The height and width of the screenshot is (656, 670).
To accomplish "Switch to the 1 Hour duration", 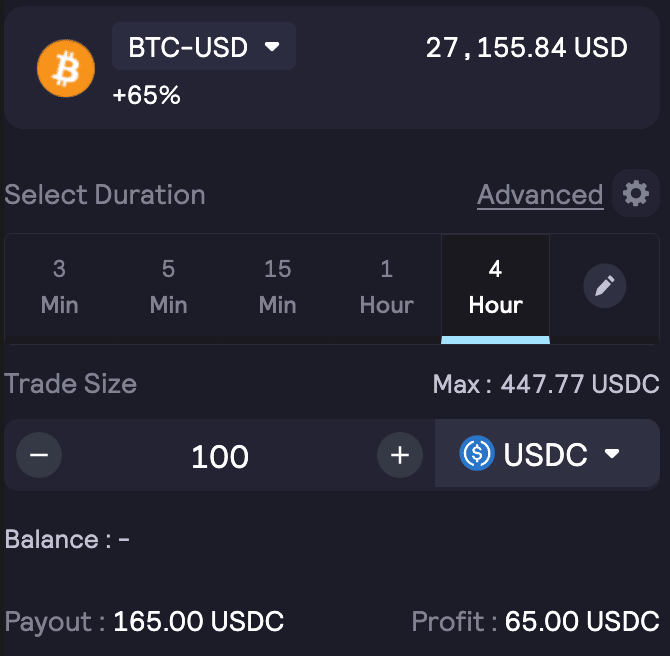I will pyautogui.click(x=386, y=286).
